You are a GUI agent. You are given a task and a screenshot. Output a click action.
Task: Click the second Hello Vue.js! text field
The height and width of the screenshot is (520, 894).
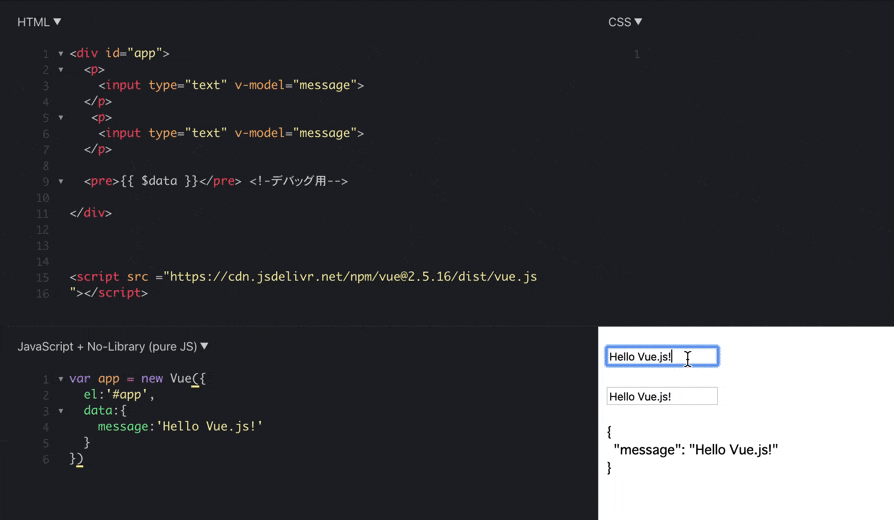(x=661, y=396)
